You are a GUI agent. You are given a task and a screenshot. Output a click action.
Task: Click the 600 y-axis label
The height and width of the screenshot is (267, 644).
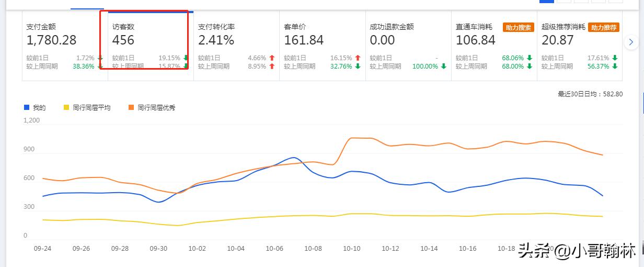tap(29, 178)
